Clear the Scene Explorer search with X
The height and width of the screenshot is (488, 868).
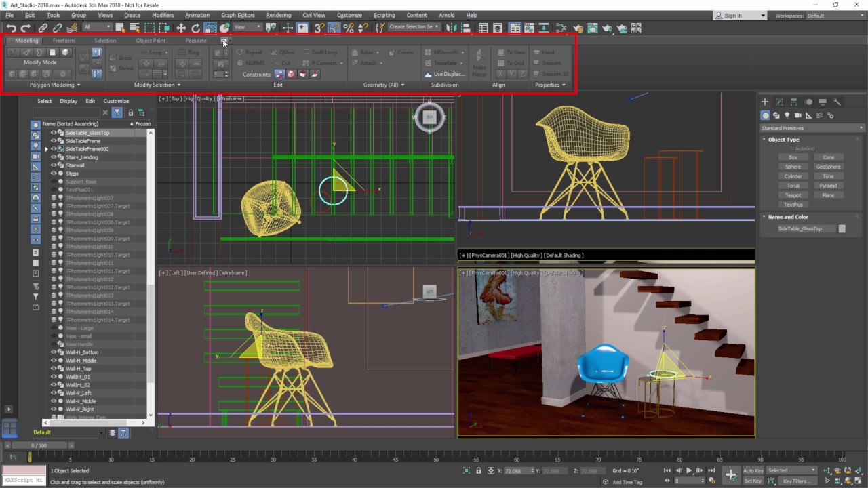105,113
